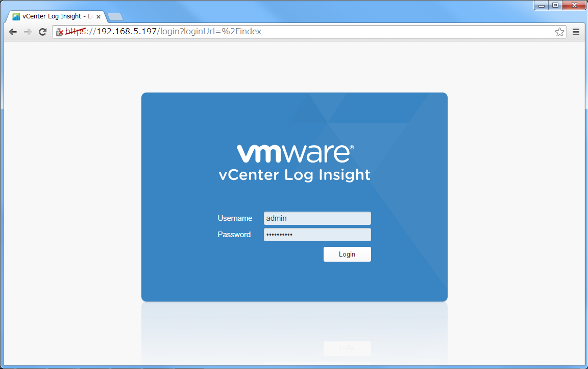Image resolution: width=588 pixels, height=369 pixels.
Task: Reload the Log Insight login page
Action: pyautogui.click(x=43, y=32)
